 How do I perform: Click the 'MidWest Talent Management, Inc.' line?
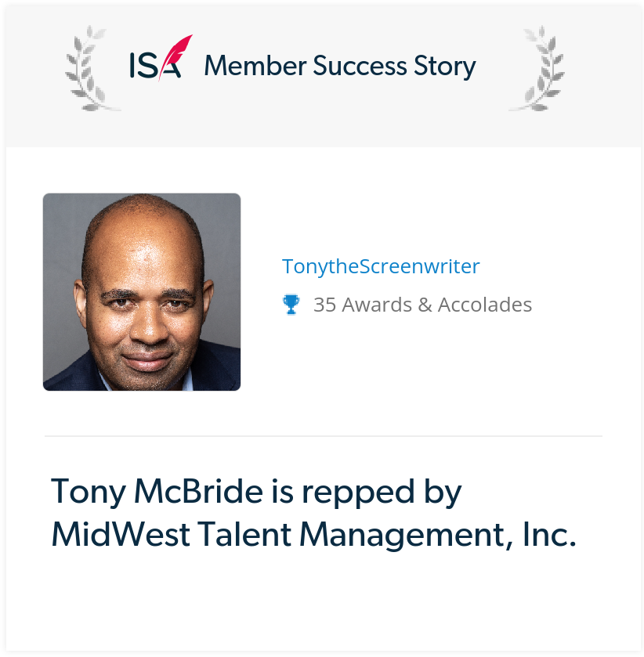coord(313,535)
